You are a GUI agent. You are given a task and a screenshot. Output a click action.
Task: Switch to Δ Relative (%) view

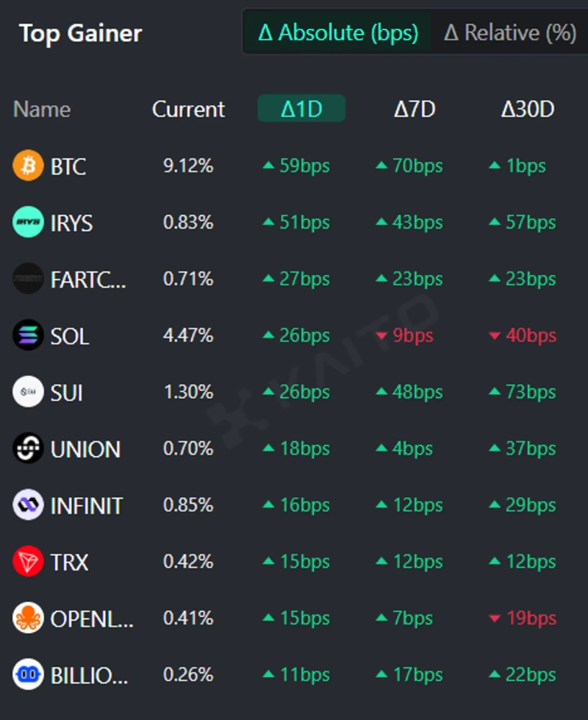pos(509,32)
